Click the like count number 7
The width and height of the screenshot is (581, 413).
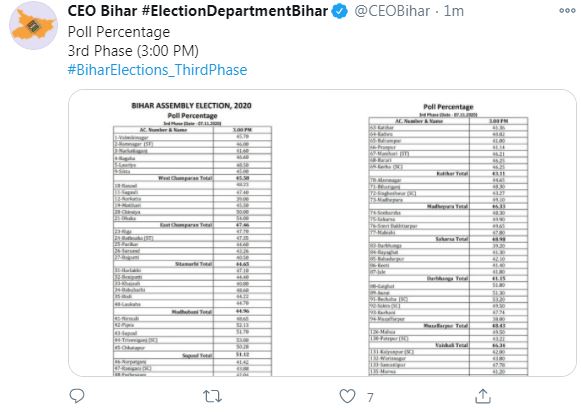(370, 397)
